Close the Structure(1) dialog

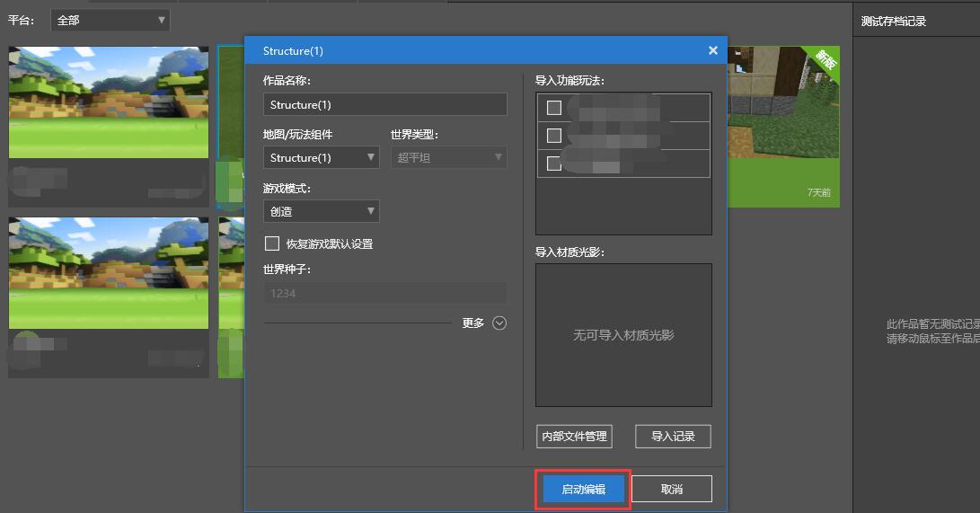coord(713,50)
